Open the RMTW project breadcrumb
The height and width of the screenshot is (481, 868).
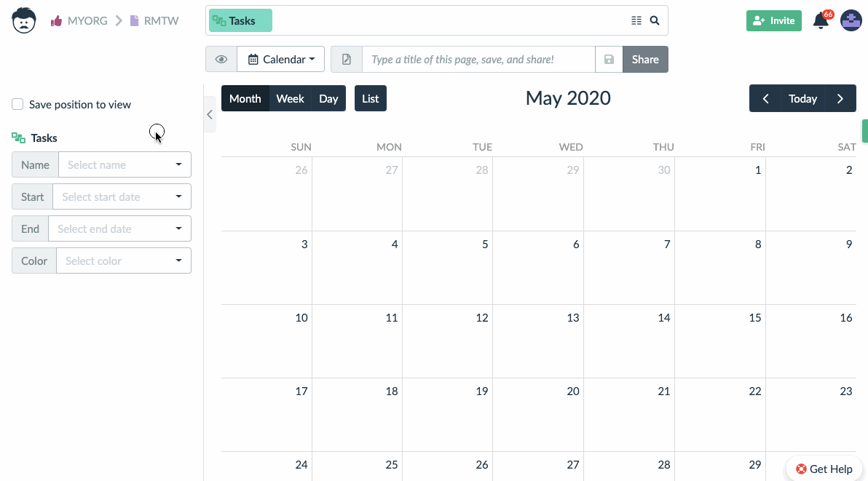[161, 21]
